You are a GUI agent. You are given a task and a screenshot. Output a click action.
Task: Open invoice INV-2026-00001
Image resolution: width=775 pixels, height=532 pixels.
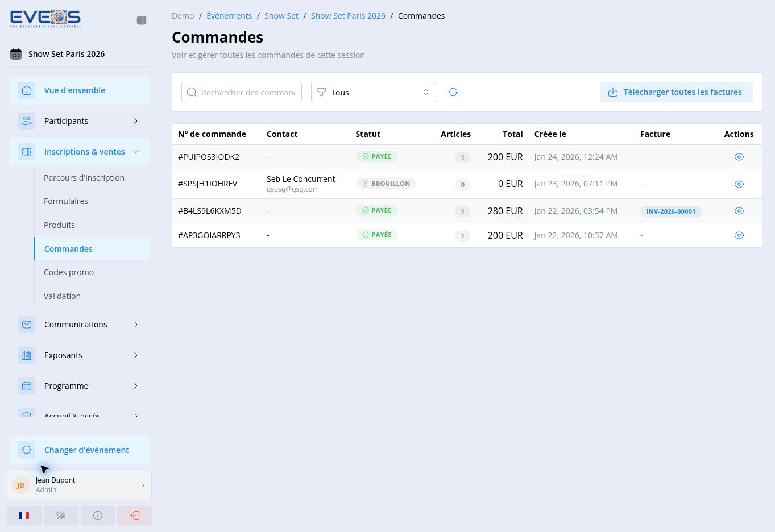click(x=671, y=211)
